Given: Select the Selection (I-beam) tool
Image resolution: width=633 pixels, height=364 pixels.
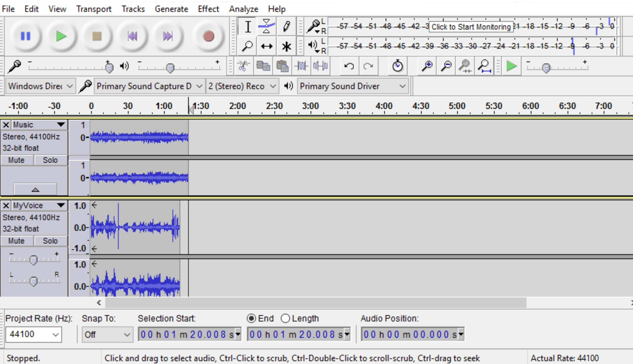Looking at the screenshot, I should click(x=248, y=27).
